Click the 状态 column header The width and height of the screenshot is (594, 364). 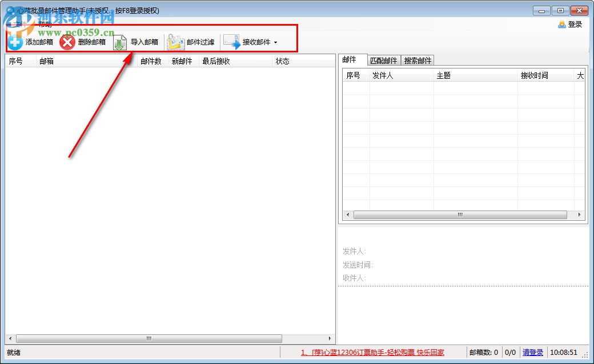coord(303,61)
